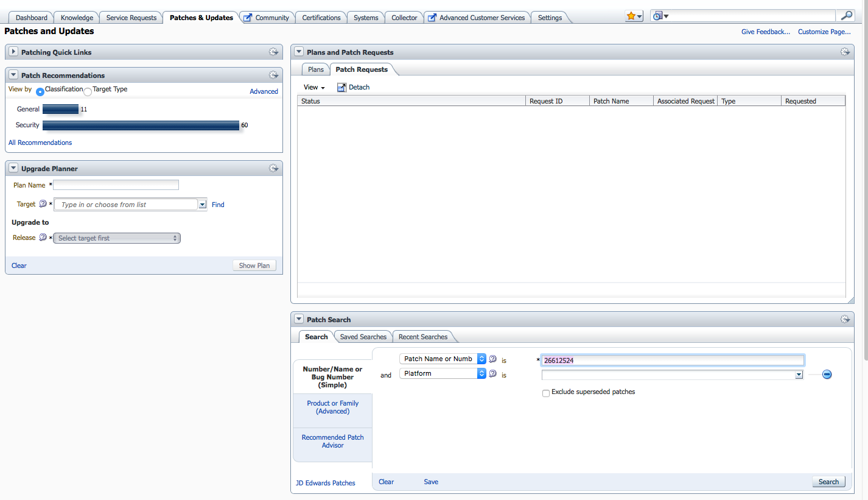Click the Patch Search panel gear icon
Viewport: 868px width, 500px height.
coord(845,319)
